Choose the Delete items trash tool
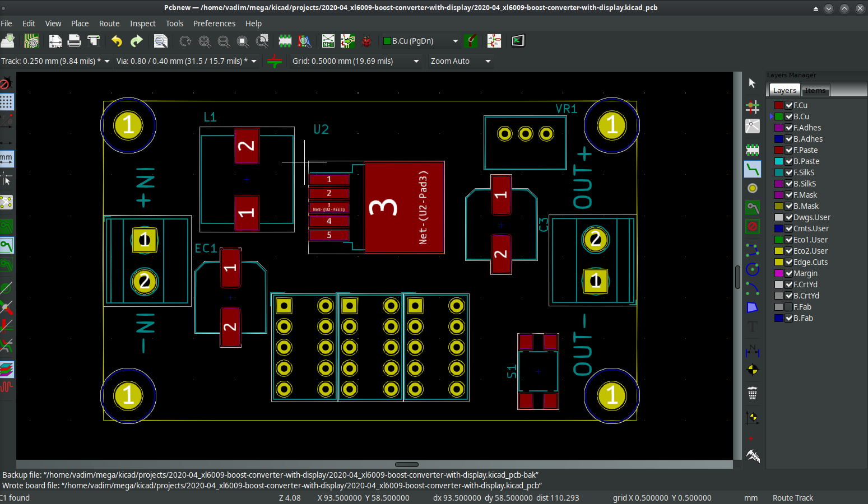Image resolution: width=868 pixels, height=504 pixels. pyautogui.click(x=753, y=393)
